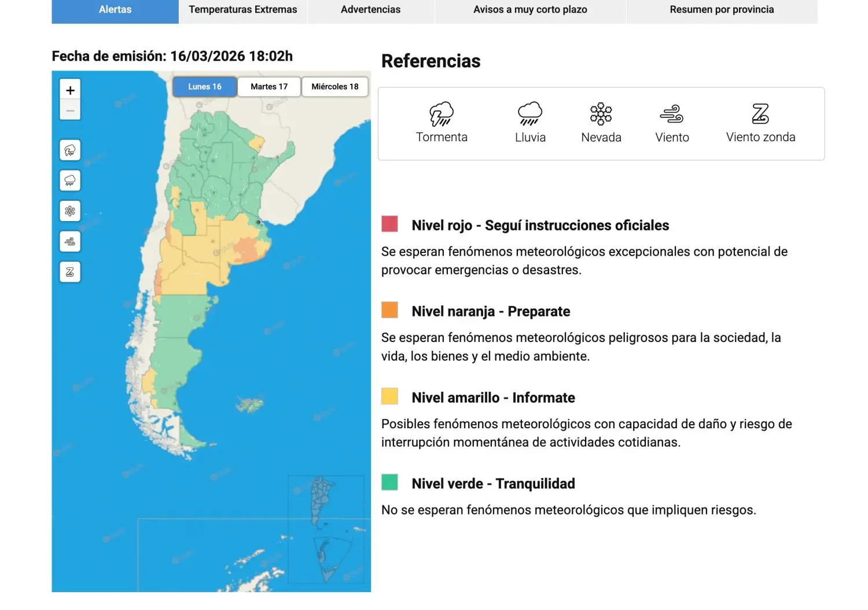Click the Nevada snowflake icon in Referencias
The width and height of the screenshot is (868, 610).
601,114
